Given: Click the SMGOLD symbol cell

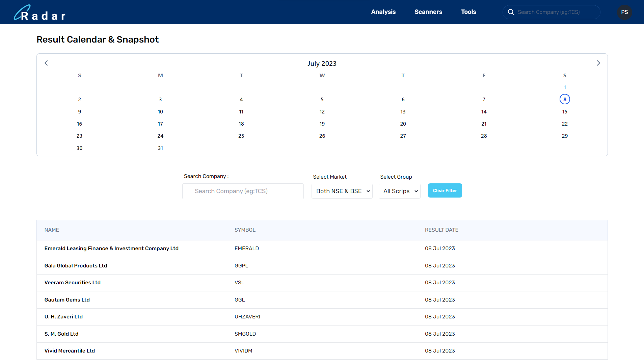Looking at the screenshot, I should tap(245, 334).
